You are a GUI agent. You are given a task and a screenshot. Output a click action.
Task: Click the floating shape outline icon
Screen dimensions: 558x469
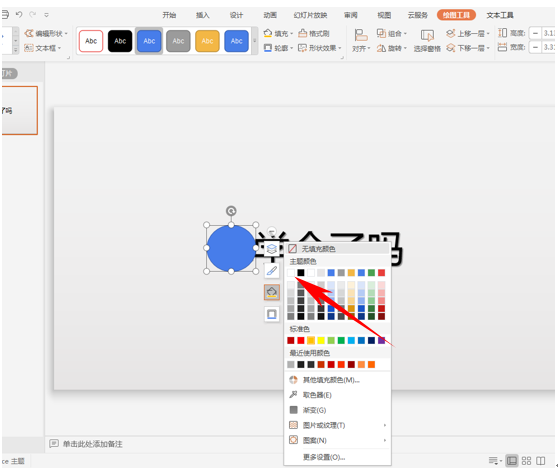pos(272,314)
